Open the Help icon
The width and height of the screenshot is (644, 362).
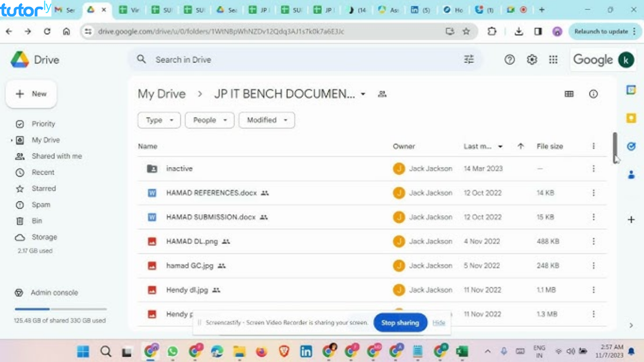point(510,59)
